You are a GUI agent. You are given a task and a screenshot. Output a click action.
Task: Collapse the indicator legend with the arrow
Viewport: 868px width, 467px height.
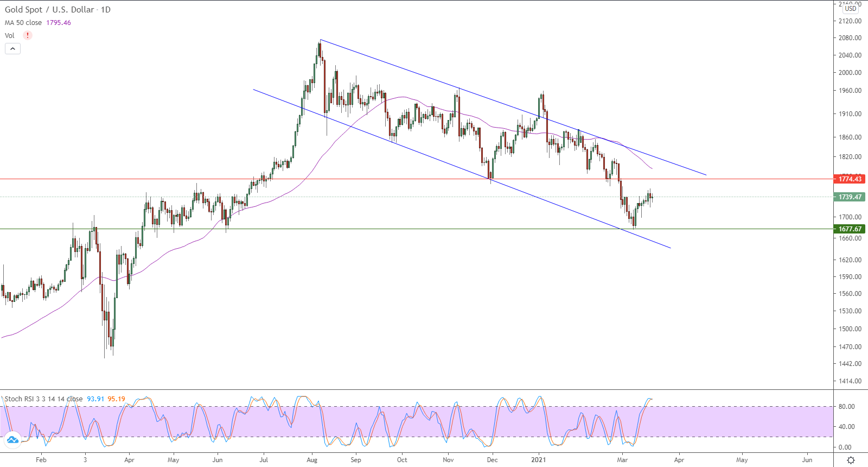[12, 49]
